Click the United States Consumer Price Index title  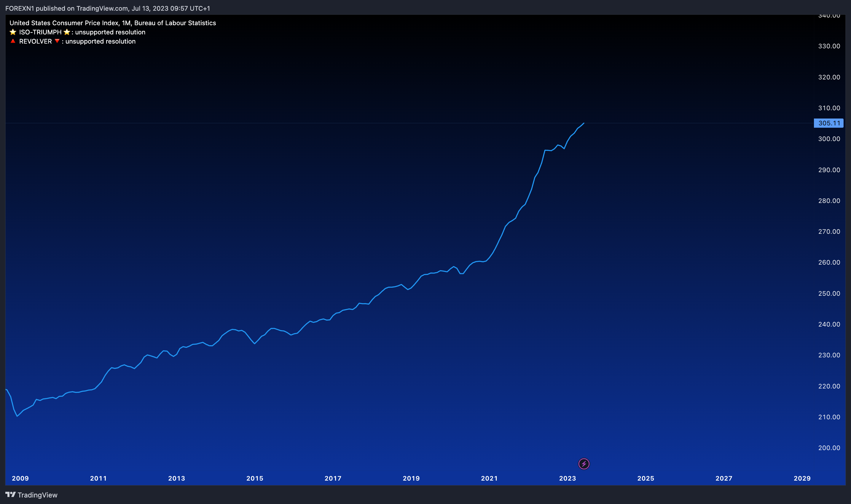point(112,23)
